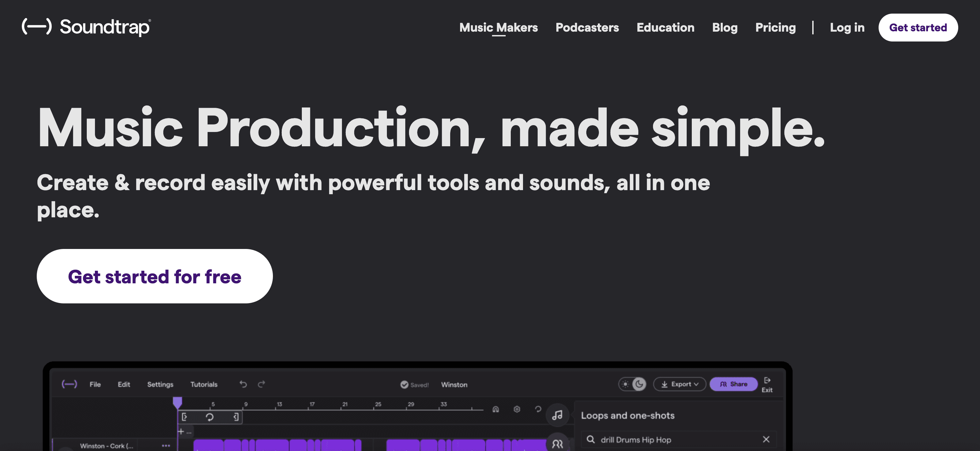Switch to dark mode with moon icon
Viewport: 980px width, 451px height.
[639, 384]
